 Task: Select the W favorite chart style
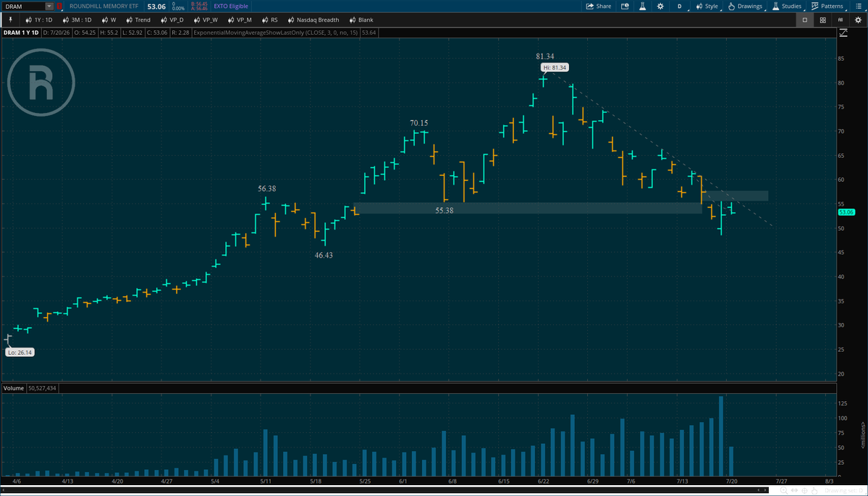(109, 20)
